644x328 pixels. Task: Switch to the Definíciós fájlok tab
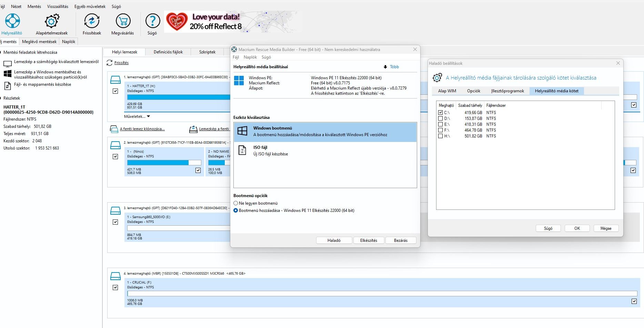pos(168,52)
